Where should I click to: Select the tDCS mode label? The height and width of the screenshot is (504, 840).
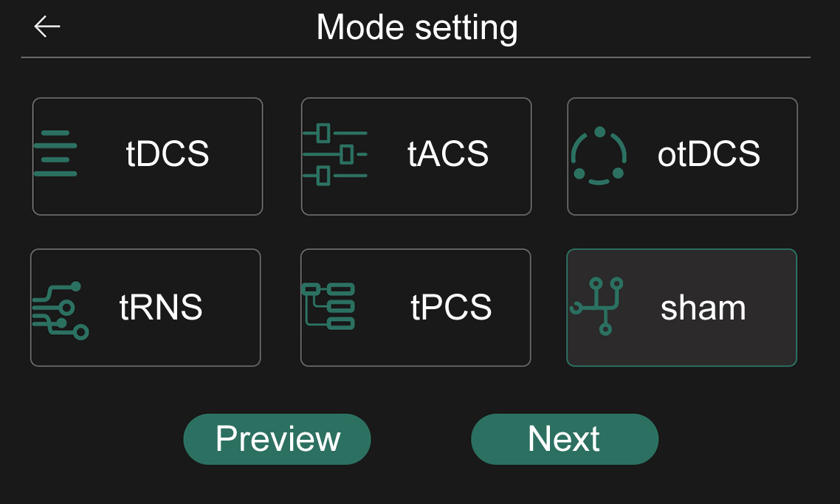click(167, 153)
